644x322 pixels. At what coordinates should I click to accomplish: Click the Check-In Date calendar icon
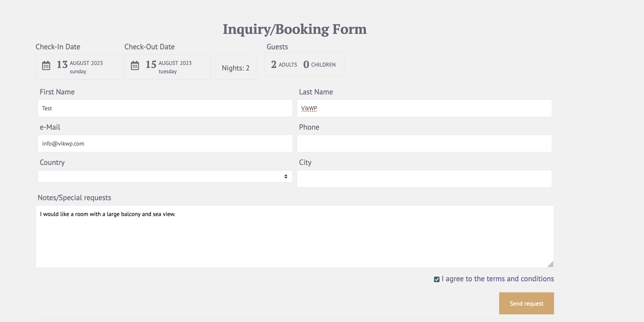point(46,65)
